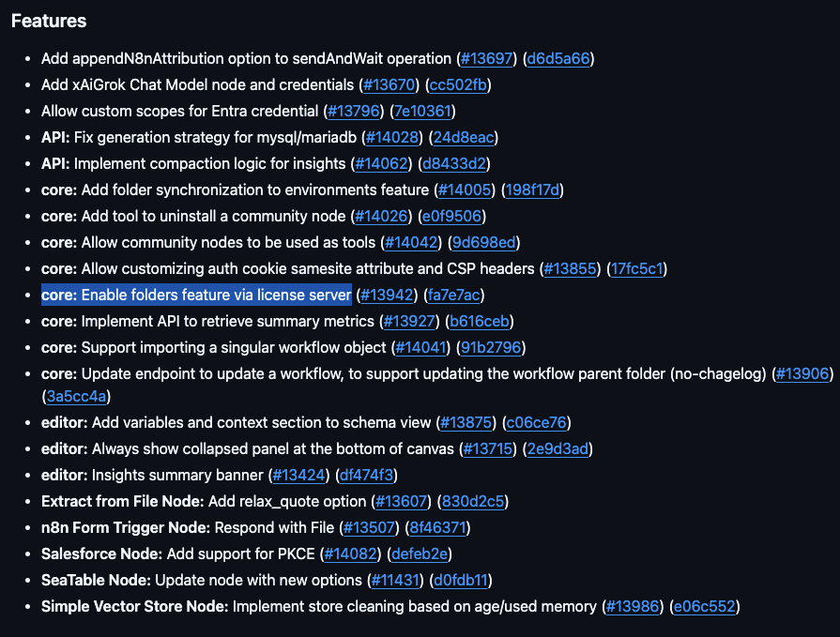Open pull request #13697 link
The height and width of the screenshot is (637, 840).
[x=487, y=59]
